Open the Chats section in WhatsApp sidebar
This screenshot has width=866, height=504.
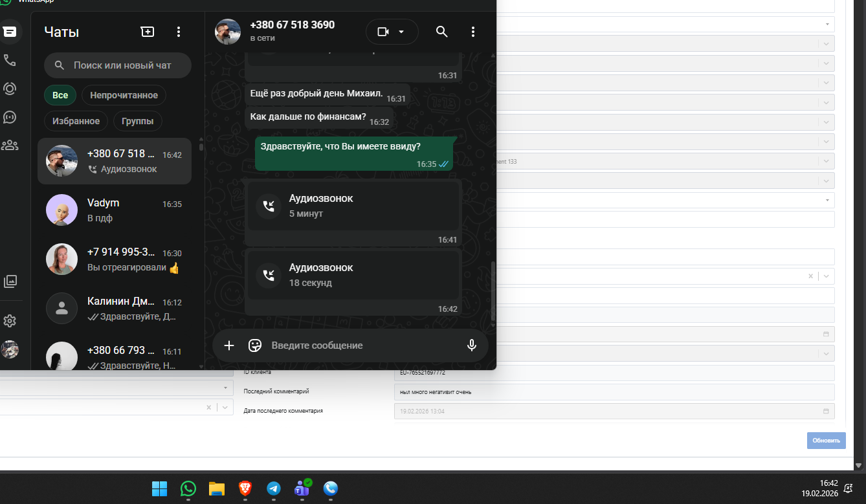tap(10, 32)
